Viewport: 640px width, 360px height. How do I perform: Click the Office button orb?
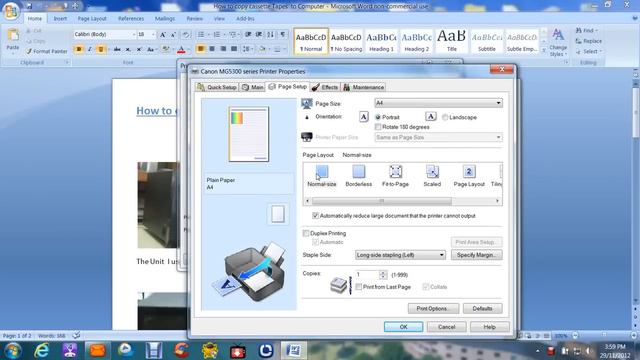pyautogui.click(x=11, y=11)
